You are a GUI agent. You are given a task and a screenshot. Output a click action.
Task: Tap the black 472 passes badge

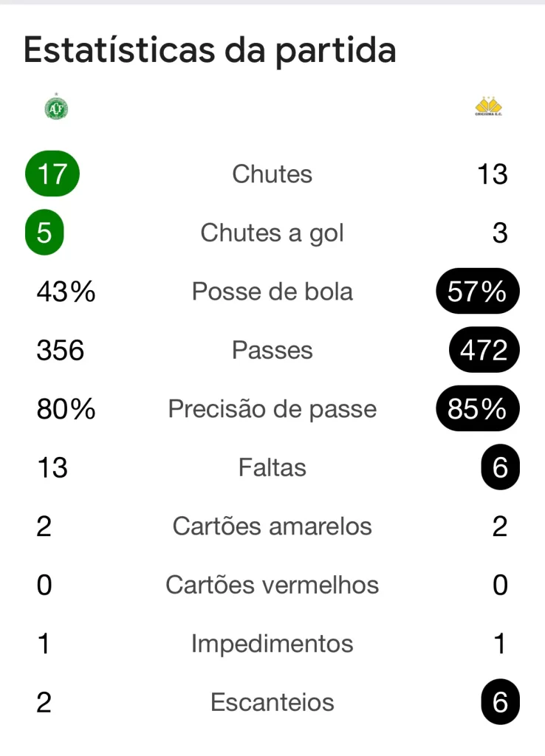tap(484, 350)
